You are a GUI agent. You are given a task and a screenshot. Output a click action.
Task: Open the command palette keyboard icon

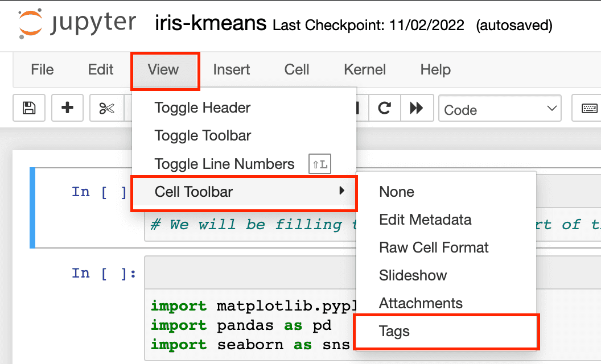tap(589, 108)
